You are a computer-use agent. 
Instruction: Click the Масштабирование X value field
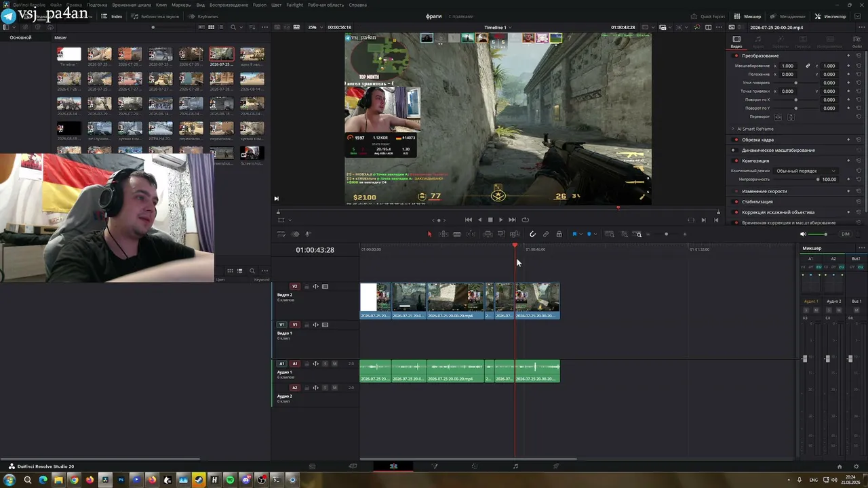[x=787, y=66]
